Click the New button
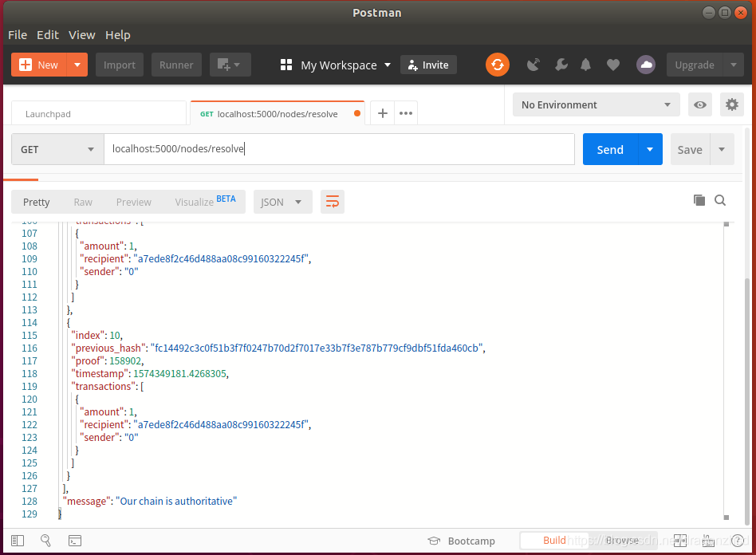 [x=39, y=65]
